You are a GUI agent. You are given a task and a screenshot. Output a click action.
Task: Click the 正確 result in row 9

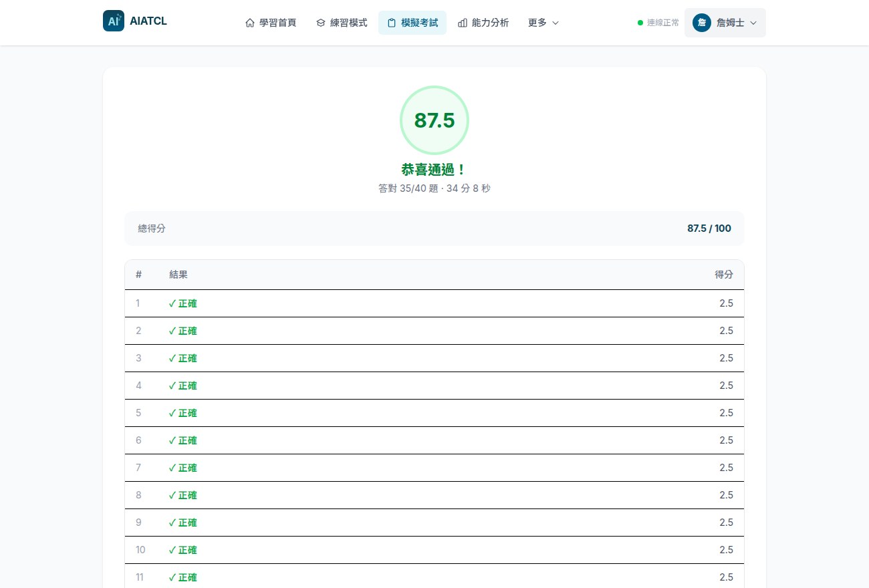pos(183,523)
